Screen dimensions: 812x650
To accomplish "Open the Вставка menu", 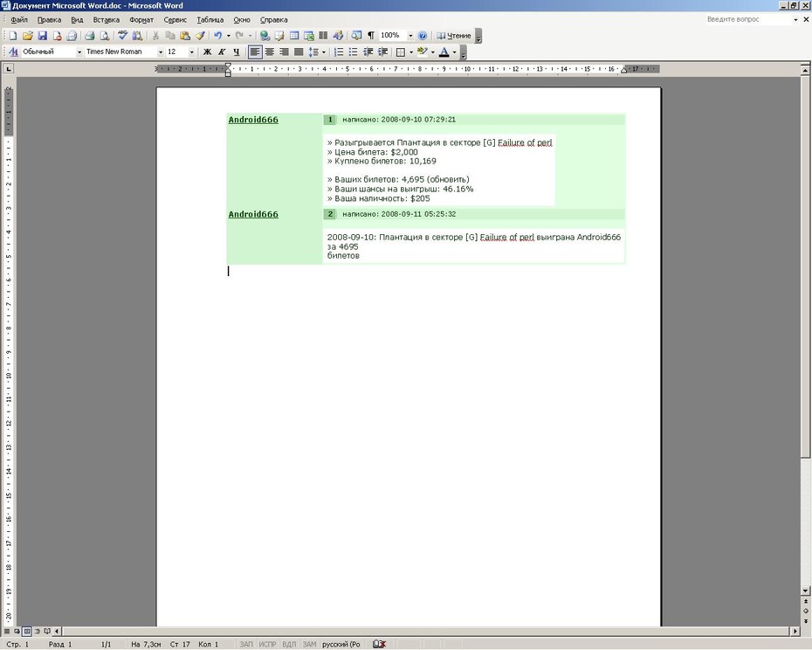I will [x=107, y=20].
